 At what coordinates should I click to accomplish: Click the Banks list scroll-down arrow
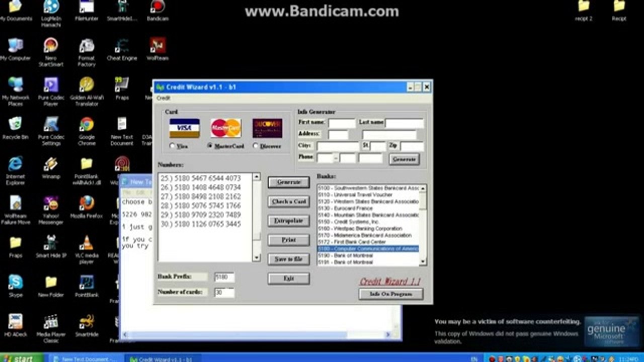coord(423,261)
